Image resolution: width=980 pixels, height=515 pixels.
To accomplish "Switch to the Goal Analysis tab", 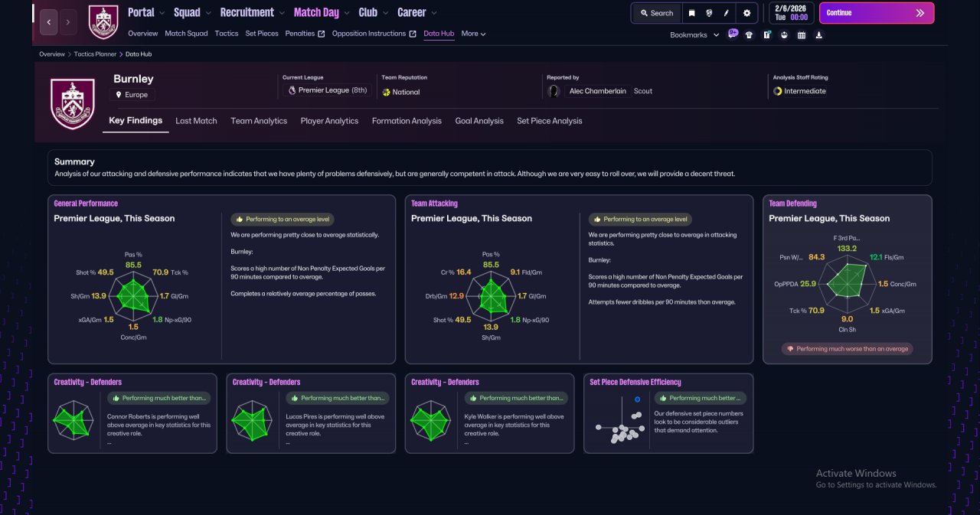I will click(479, 121).
